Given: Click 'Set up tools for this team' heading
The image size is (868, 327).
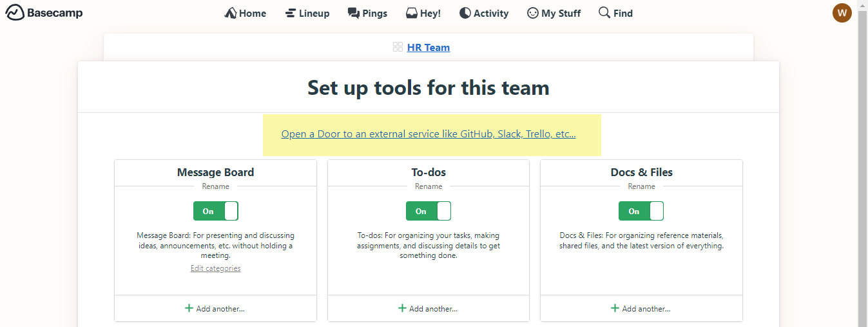Looking at the screenshot, I should click(x=429, y=87).
